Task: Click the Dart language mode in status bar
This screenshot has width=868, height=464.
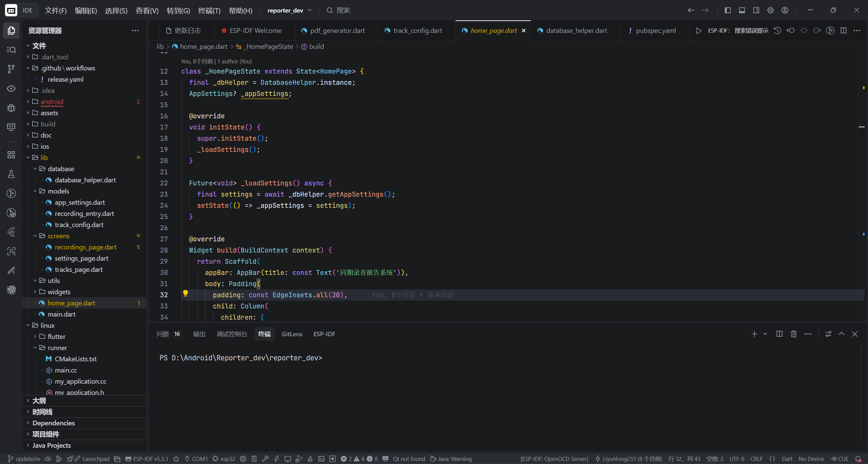Action: [x=787, y=459]
